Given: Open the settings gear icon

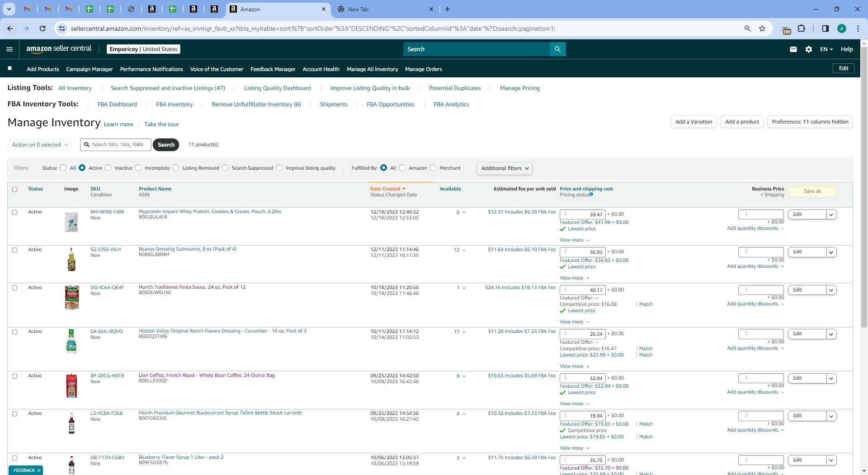Looking at the screenshot, I should 808,49.
